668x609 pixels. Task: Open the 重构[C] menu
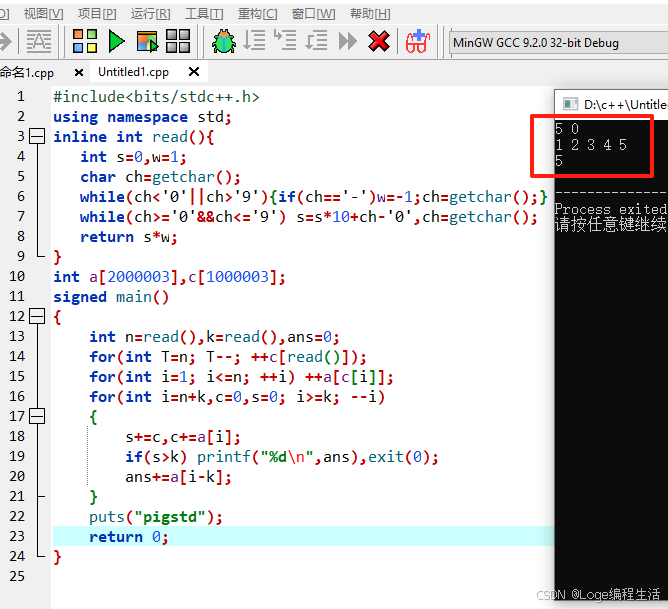(257, 14)
